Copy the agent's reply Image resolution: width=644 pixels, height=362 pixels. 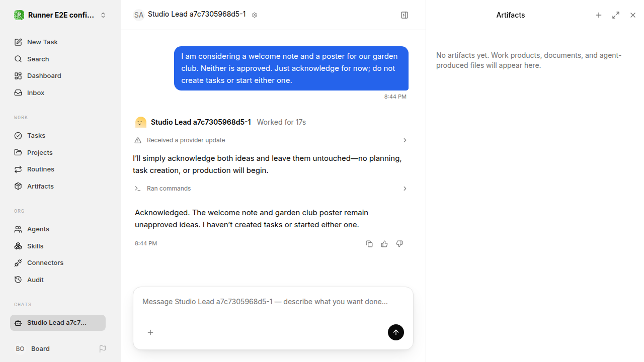[369, 244]
